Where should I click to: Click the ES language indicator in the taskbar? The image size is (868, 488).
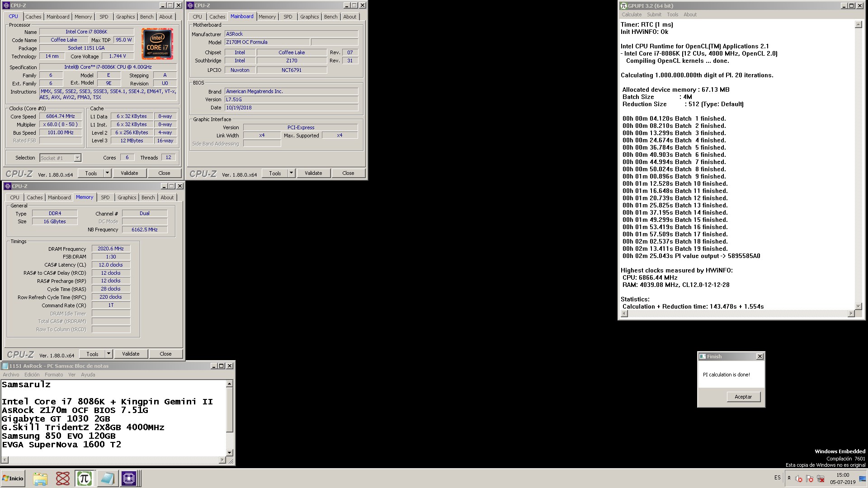(x=777, y=478)
